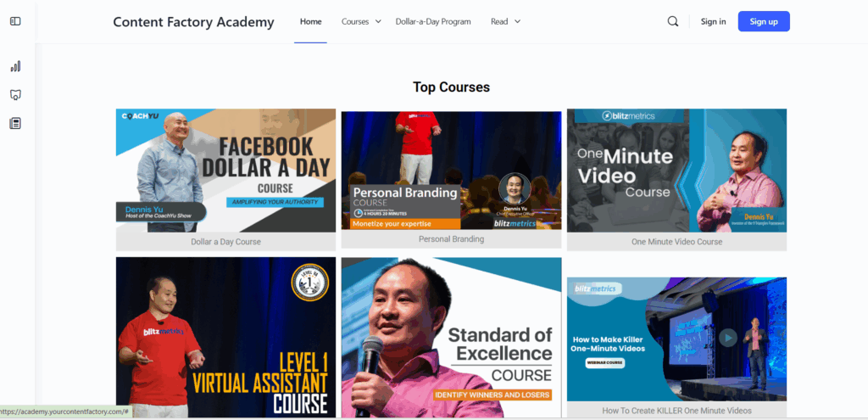This screenshot has width=868, height=420.
Task: Play the Killer One-Minute Videos thumbnail
Action: click(728, 338)
